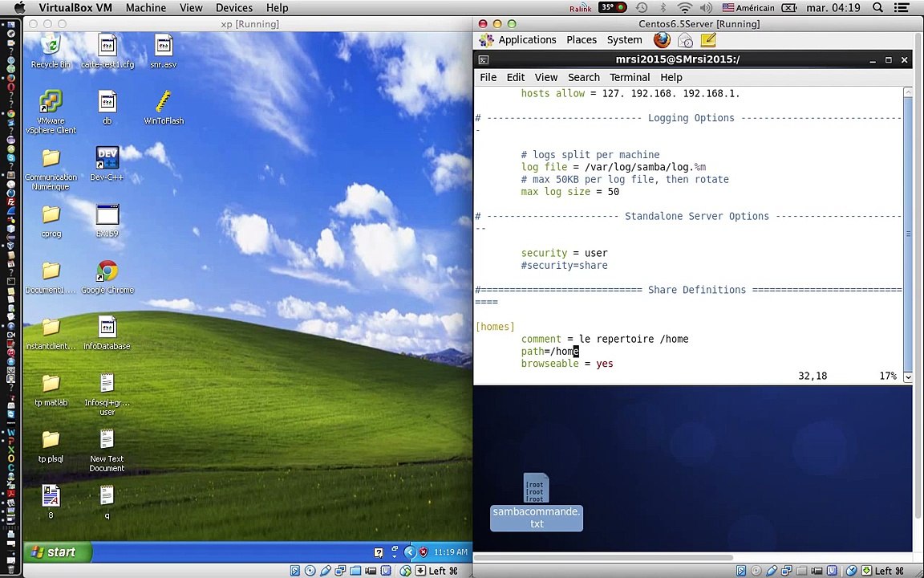
Task: Click the XP security alert shield tray icon
Action: (x=423, y=552)
